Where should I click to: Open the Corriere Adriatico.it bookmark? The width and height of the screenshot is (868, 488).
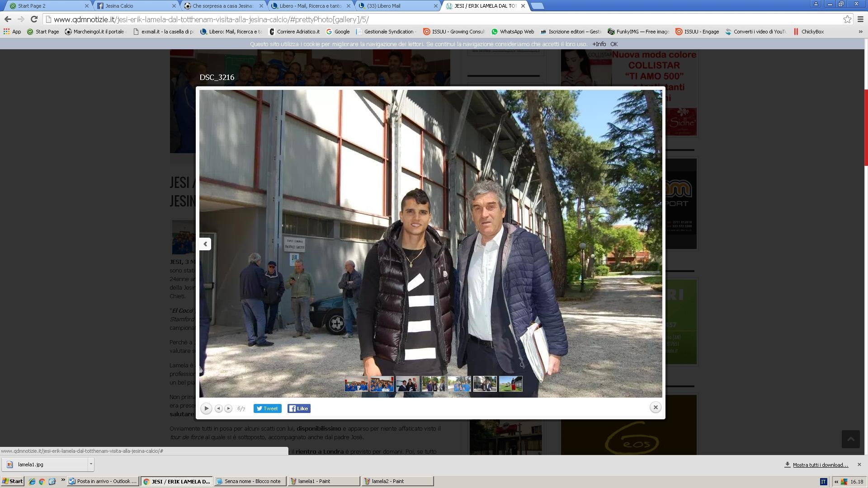pos(294,32)
